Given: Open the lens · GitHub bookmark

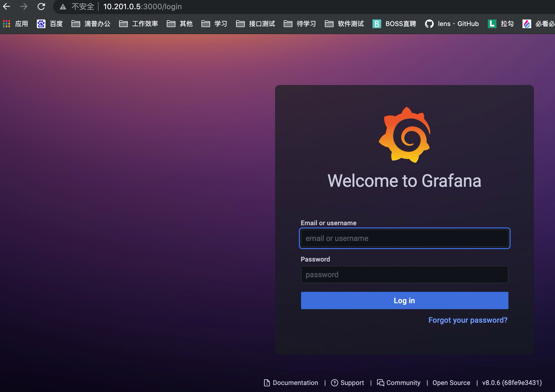Looking at the screenshot, I should point(452,24).
